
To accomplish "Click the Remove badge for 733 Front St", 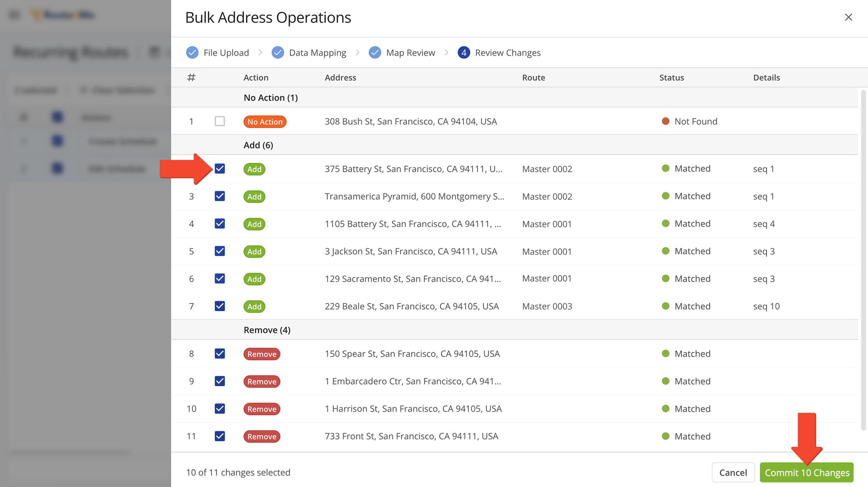I will (x=262, y=437).
